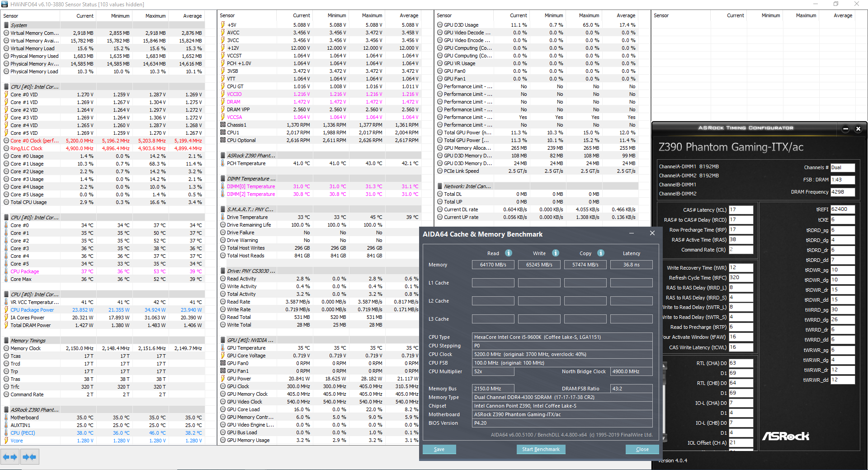868x470 pixels.
Task: Click the tCKE value field
Action: 843,220
